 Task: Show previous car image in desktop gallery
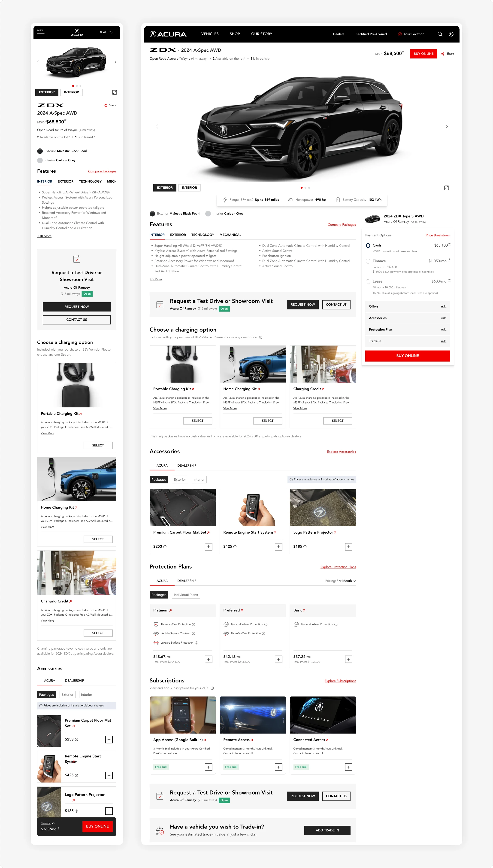click(x=157, y=126)
